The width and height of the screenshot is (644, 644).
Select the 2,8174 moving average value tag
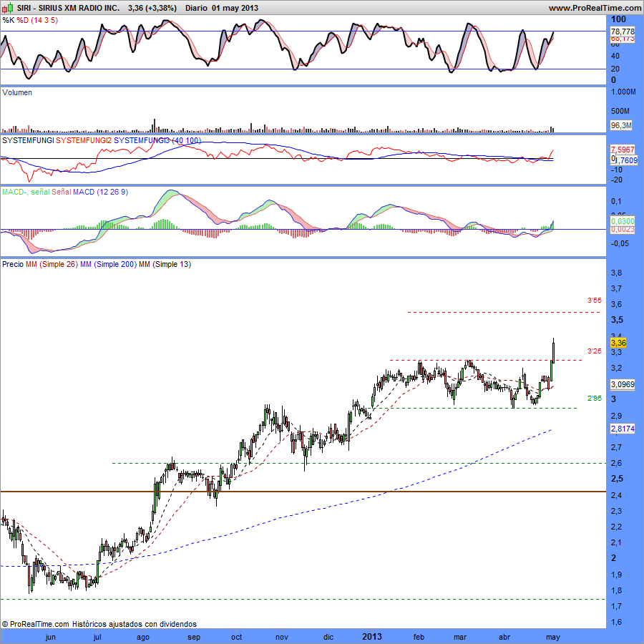[623, 429]
